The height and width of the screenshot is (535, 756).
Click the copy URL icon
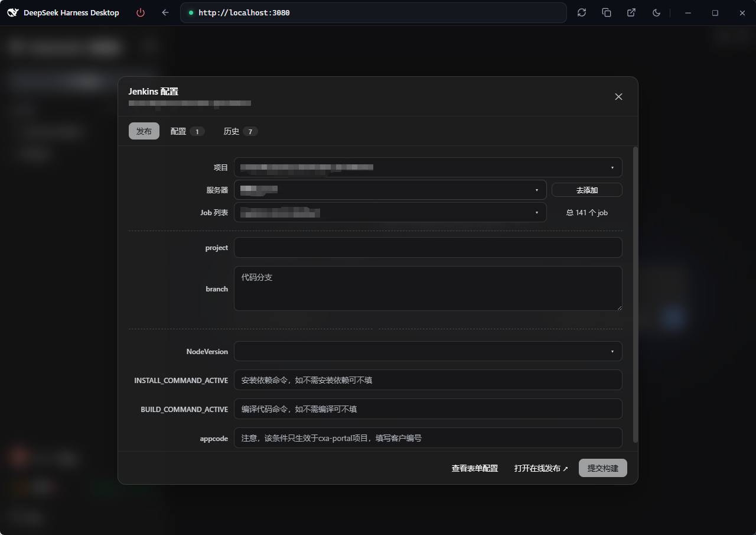point(607,12)
